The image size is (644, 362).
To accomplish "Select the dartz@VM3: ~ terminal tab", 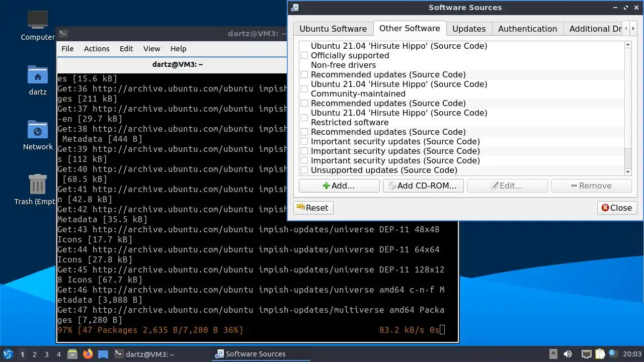I will pos(177,64).
